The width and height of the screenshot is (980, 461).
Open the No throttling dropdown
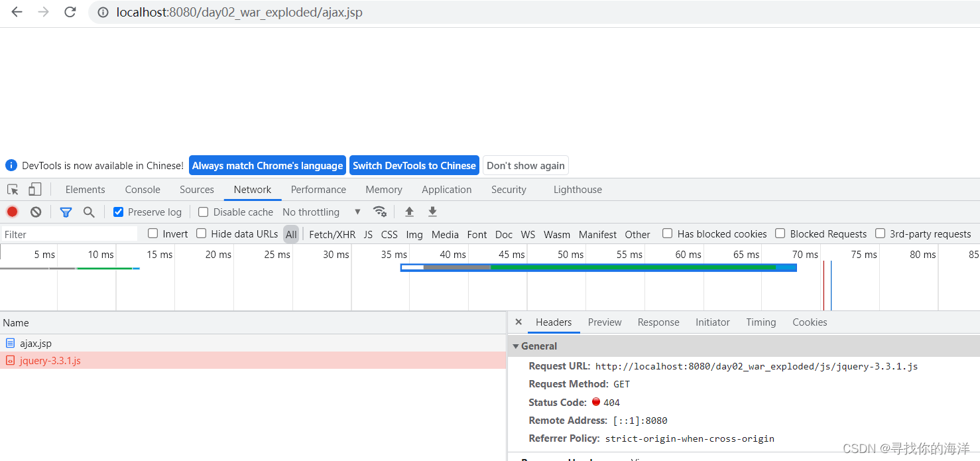click(322, 212)
